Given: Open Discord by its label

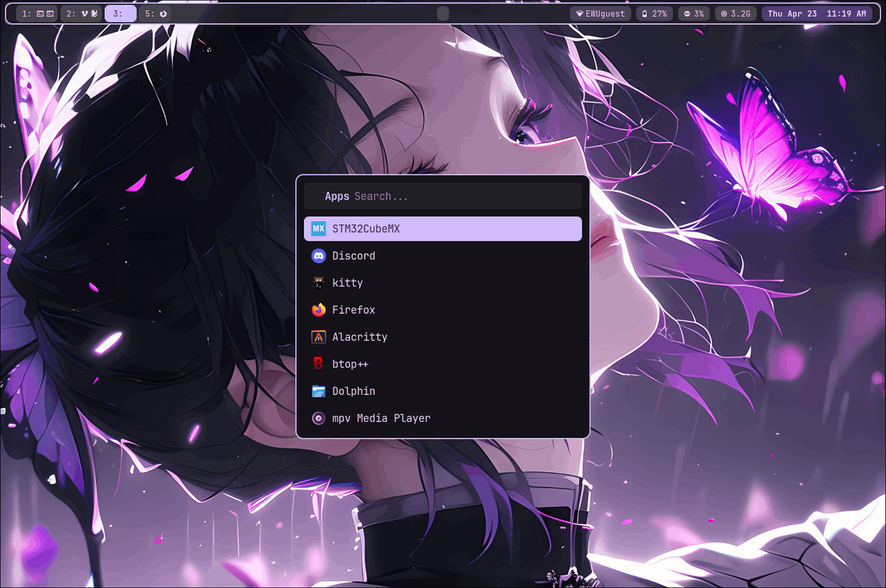Looking at the screenshot, I should click(x=354, y=256).
